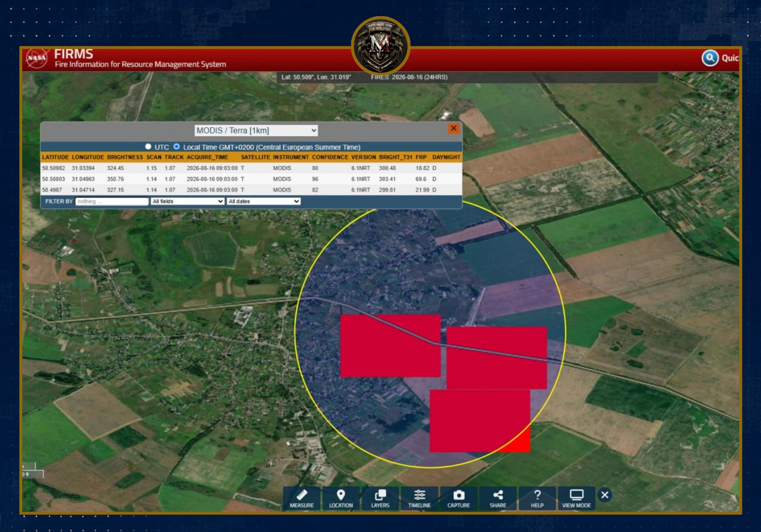Sort table by INSTRUMENT column header
Screen dimensions: 761x532
[291, 157]
